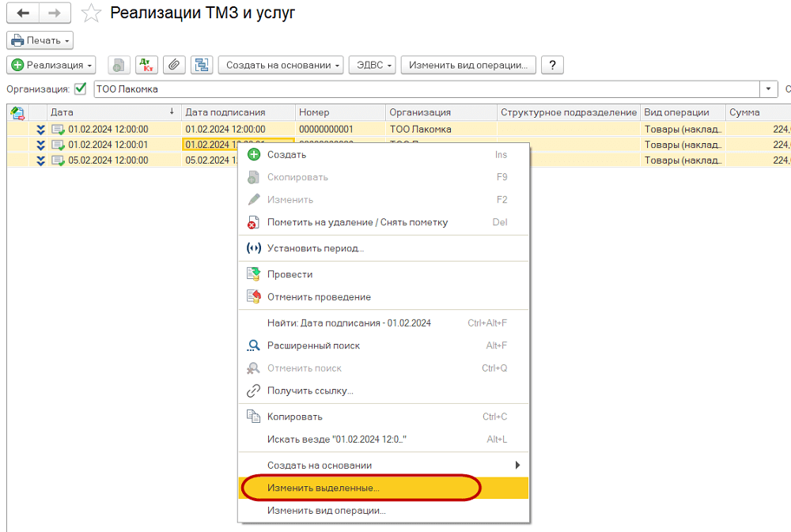The width and height of the screenshot is (791, 532).
Task: Click the Вид операции column header
Action: (x=683, y=112)
